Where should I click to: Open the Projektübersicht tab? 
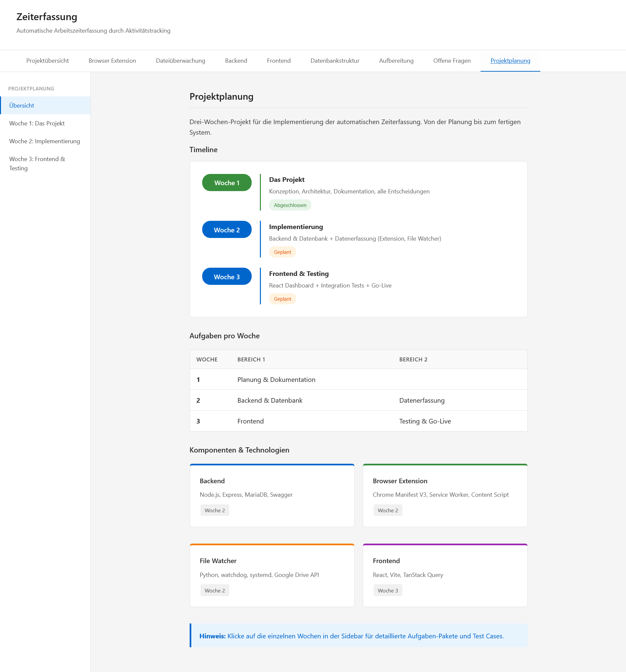click(47, 61)
